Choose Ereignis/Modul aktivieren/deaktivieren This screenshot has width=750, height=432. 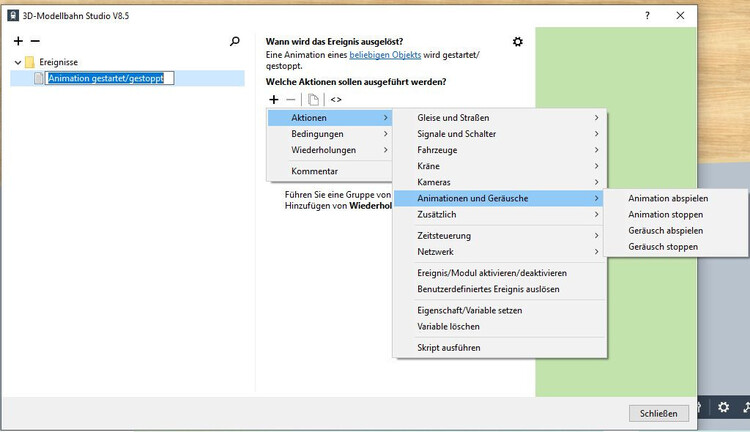(499, 273)
